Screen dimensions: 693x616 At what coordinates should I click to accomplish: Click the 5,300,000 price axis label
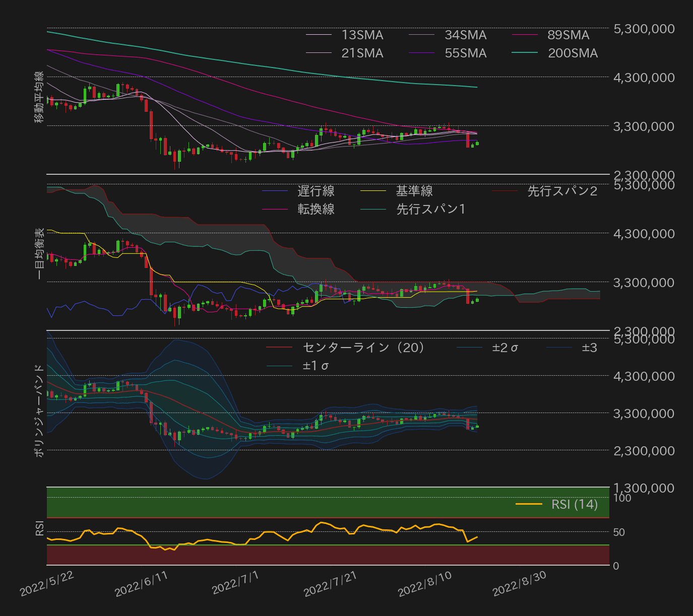tap(644, 29)
